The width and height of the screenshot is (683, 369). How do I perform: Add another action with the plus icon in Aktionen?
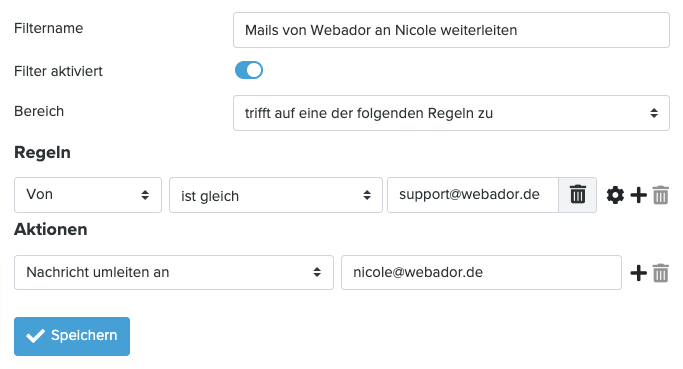point(639,273)
